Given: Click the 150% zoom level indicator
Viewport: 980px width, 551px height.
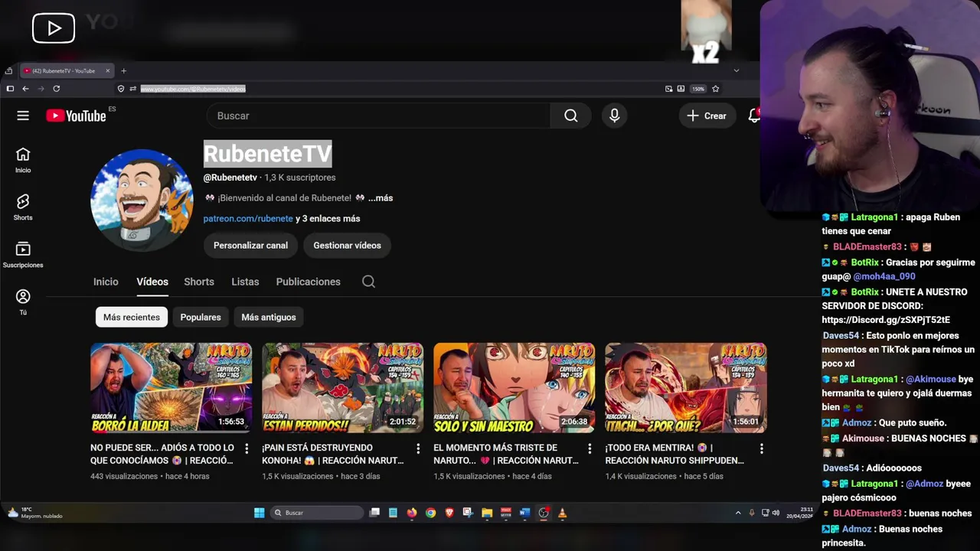Looking at the screenshot, I should [x=698, y=89].
